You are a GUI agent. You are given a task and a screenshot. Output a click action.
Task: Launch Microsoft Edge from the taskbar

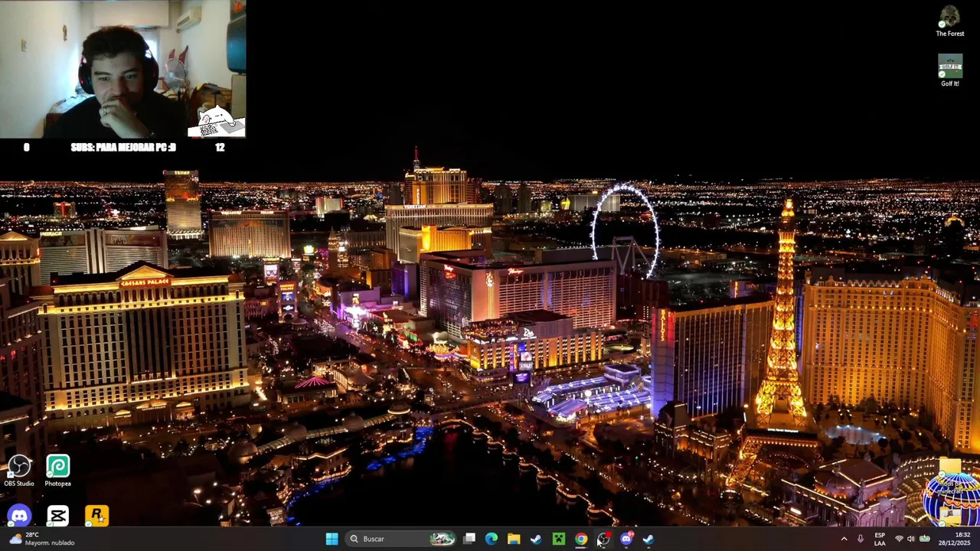[x=492, y=539]
